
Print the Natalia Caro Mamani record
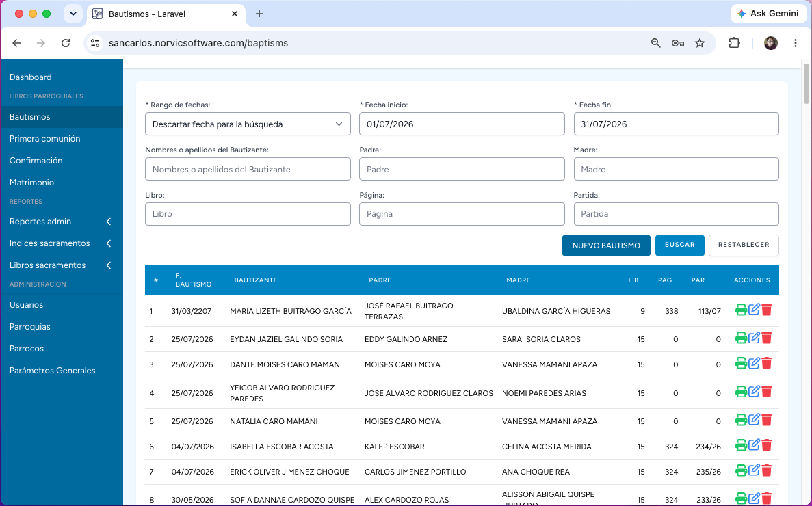[741, 420]
